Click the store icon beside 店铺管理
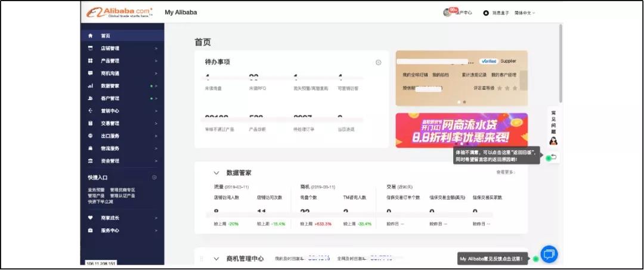 click(x=91, y=48)
